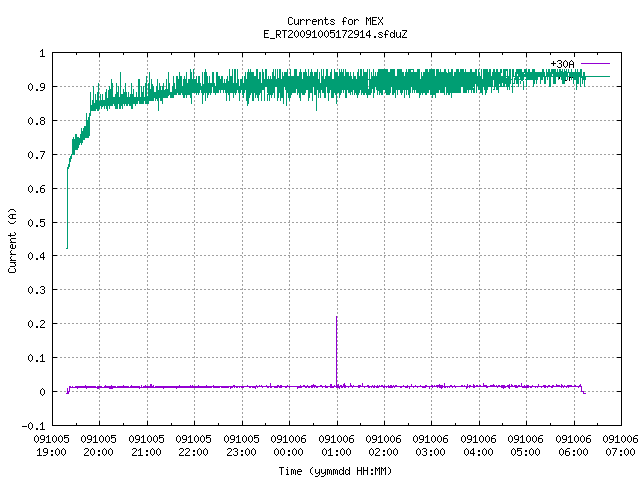Click the y-axis tick label "0.4"
The width and height of the screenshot is (640, 480).
(37, 256)
